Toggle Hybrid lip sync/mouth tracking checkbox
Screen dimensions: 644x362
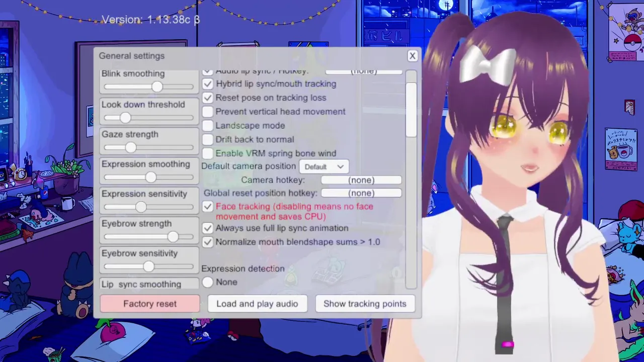[x=208, y=84]
